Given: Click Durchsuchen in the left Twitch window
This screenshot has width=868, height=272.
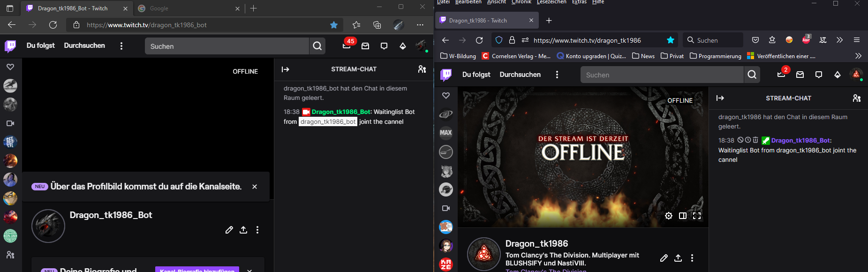Looking at the screenshot, I should [x=84, y=45].
